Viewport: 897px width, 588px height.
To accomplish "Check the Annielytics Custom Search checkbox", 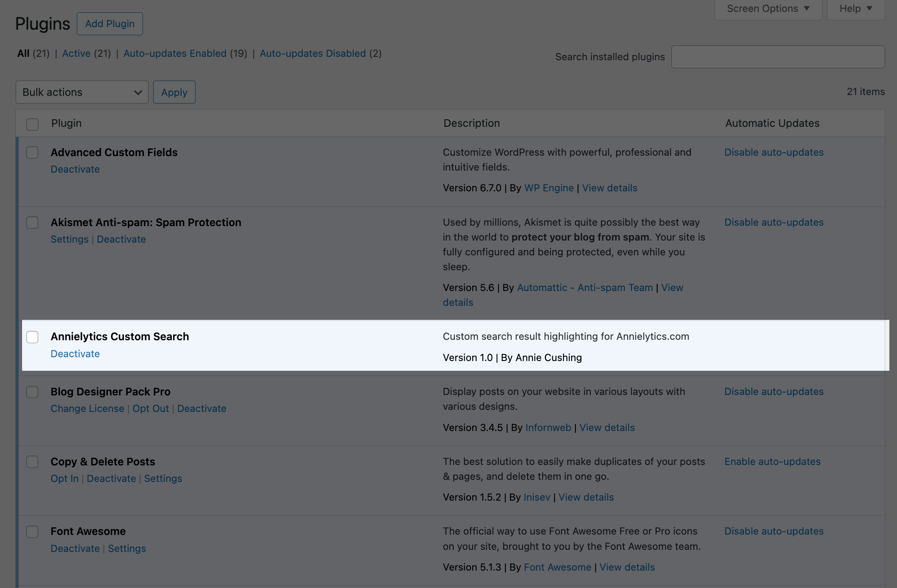I will coord(32,337).
